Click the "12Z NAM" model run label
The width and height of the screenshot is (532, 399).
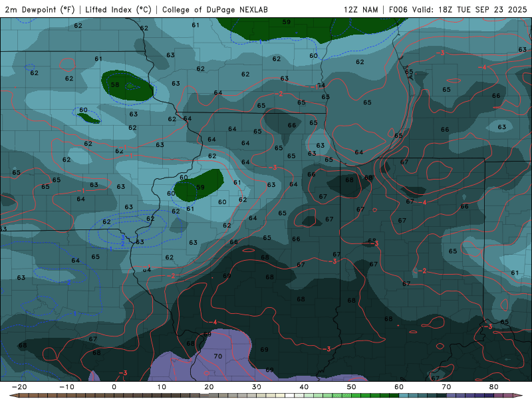(360, 9)
